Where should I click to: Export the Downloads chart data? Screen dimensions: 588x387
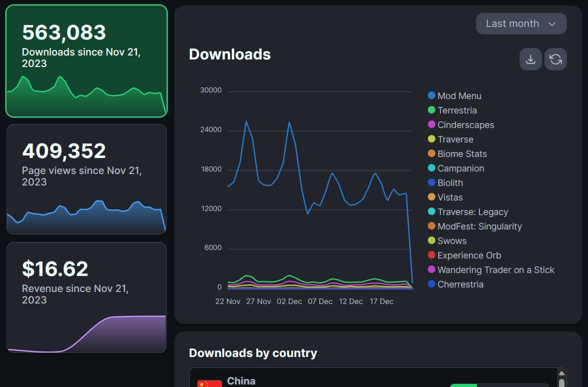point(530,59)
